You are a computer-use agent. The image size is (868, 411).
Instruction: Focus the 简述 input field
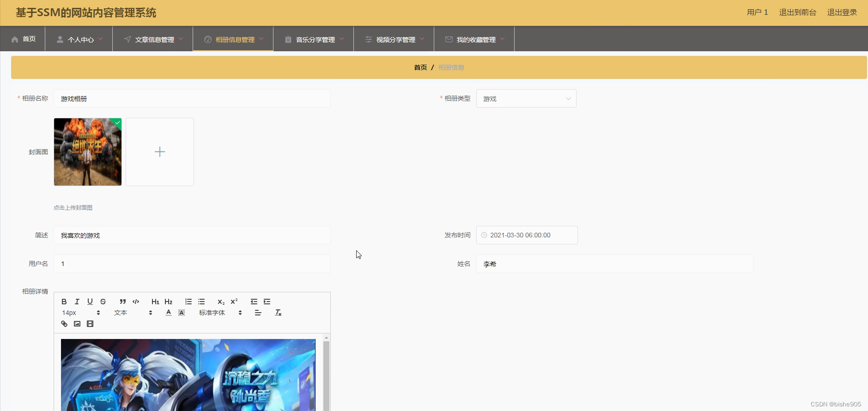point(192,235)
